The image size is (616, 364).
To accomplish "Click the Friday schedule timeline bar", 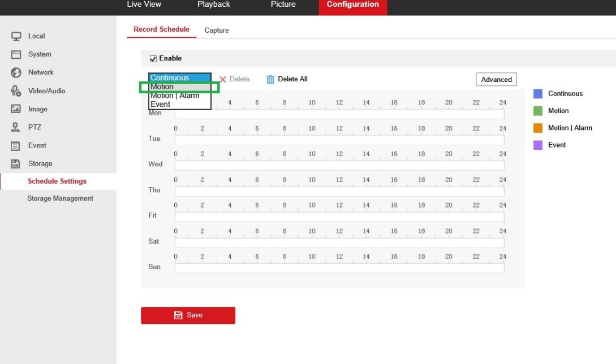I will (339, 216).
